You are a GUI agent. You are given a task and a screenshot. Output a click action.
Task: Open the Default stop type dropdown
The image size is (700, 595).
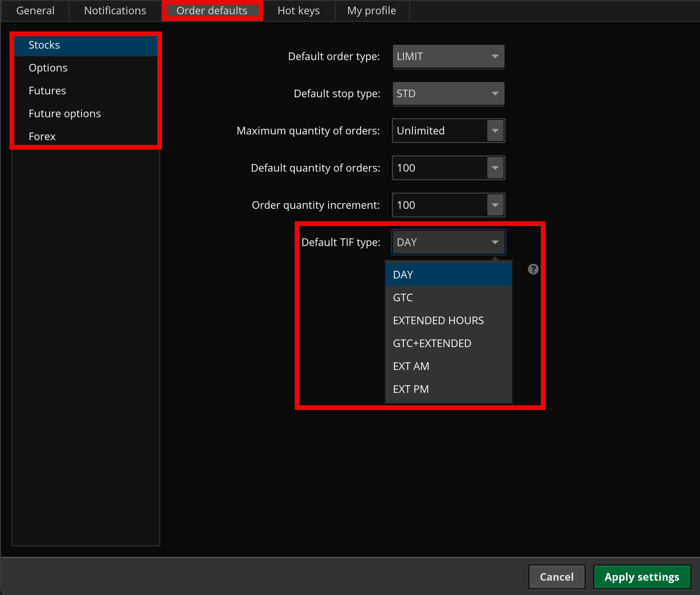(x=448, y=93)
